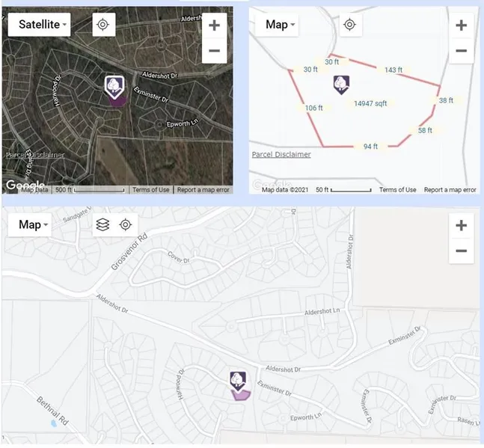The width and height of the screenshot is (484, 448).
Task: Click the 14947 sqft parcel area label
Action: (370, 104)
